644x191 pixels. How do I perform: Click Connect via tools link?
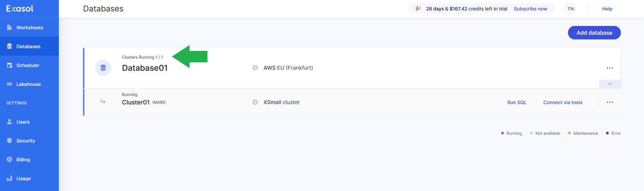563,102
